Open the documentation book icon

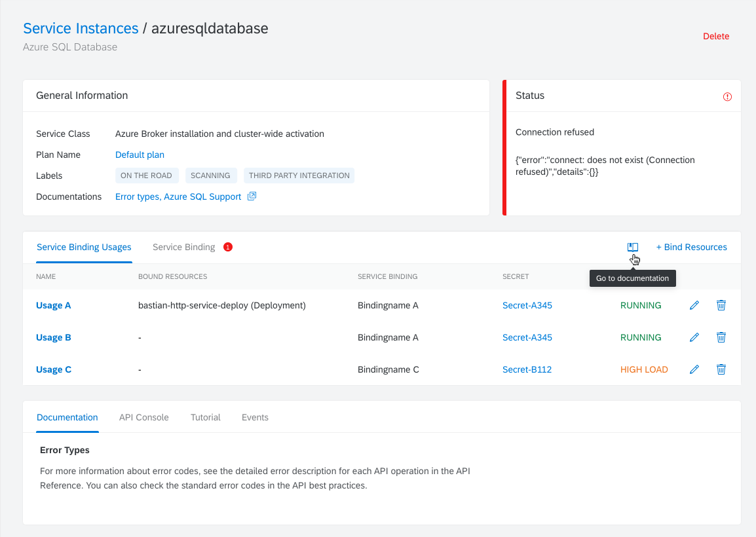click(x=633, y=247)
